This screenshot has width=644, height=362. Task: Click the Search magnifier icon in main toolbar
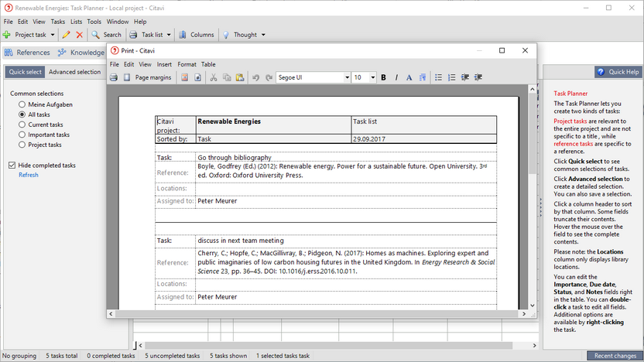[x=95, y=35]
